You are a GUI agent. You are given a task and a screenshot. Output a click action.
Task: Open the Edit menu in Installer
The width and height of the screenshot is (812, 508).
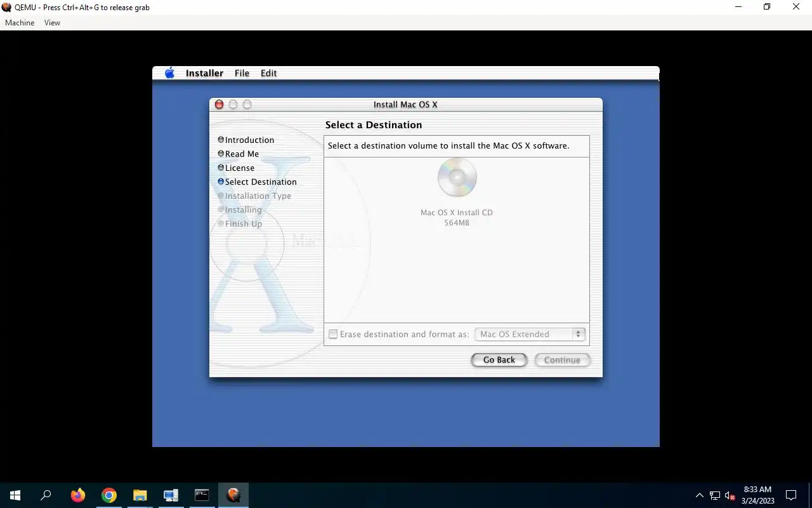(x=268, y=73)
